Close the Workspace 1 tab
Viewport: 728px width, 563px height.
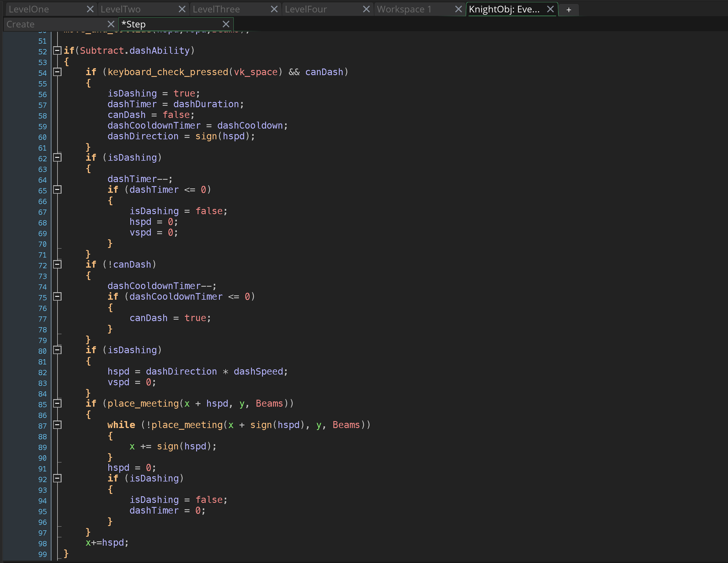pos(458,9)
